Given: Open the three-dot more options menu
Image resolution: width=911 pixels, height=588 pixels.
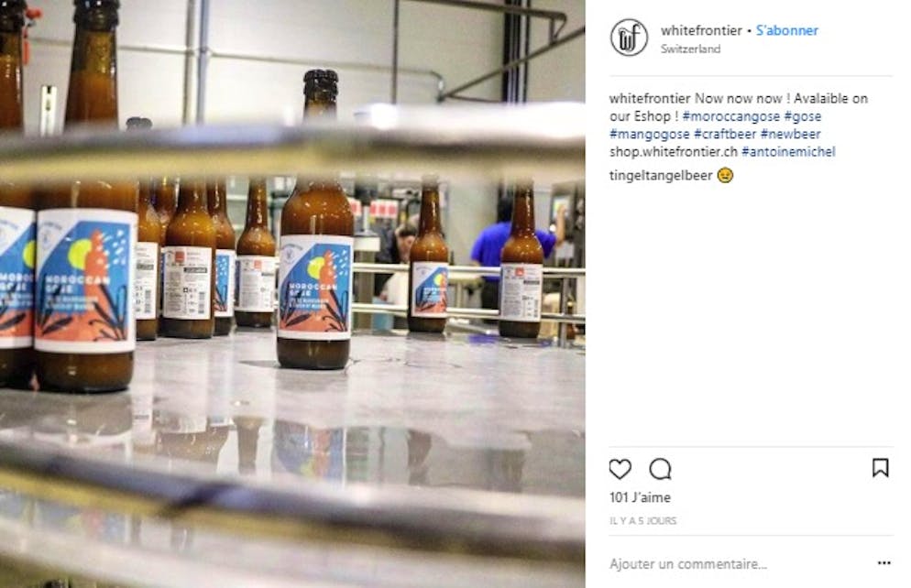Looking at the screenshot, I should pos(884,563).
